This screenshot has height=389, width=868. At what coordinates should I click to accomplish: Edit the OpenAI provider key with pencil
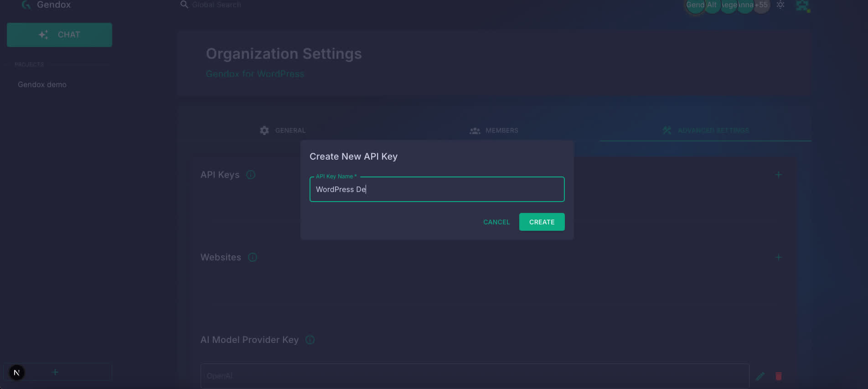760,376
